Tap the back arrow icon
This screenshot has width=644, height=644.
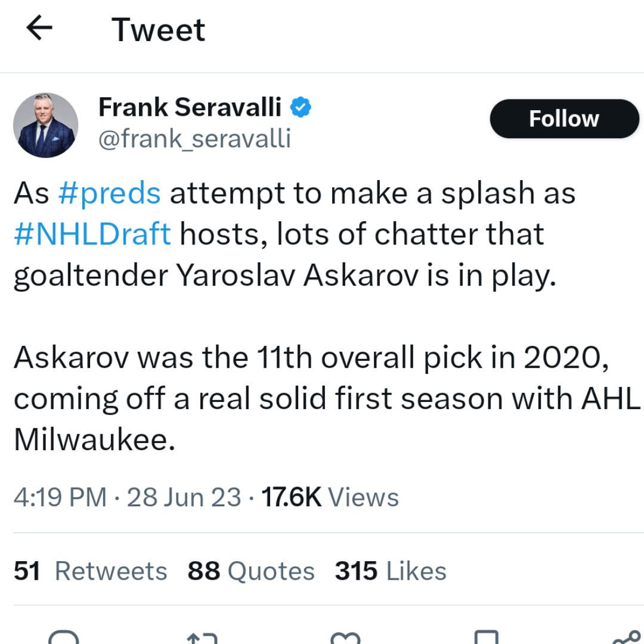coord(40,28)
